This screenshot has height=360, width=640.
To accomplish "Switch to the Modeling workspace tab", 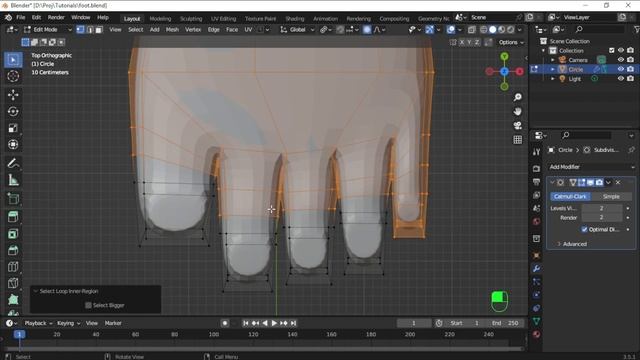I will click(x=160, y=18).
